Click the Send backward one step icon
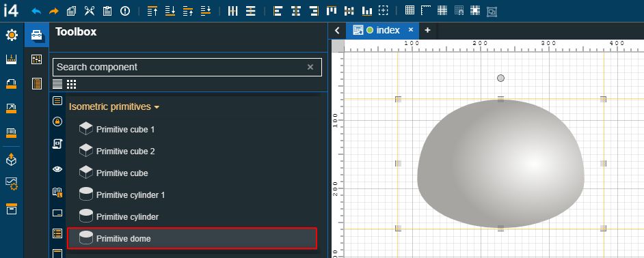Screen dimensions: 644x258 (206, 11)
